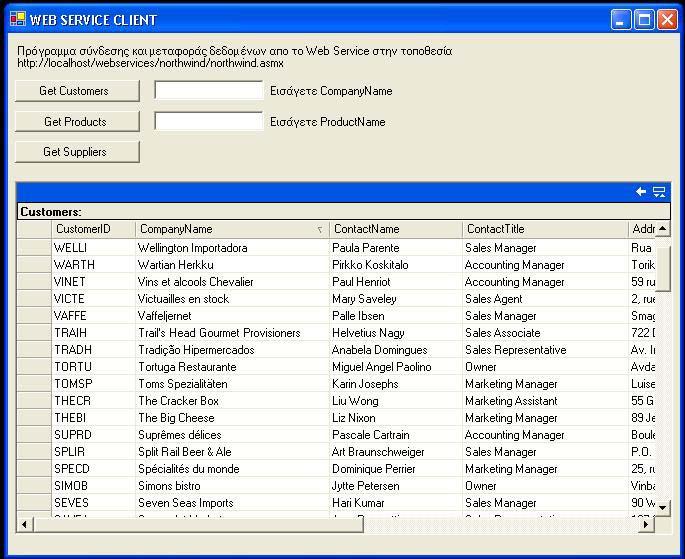Image resolution: width=685 pixels, height=559 pixels.
Task: Click the cell 'Victuailles en stock'
Action: pos(232,299)
